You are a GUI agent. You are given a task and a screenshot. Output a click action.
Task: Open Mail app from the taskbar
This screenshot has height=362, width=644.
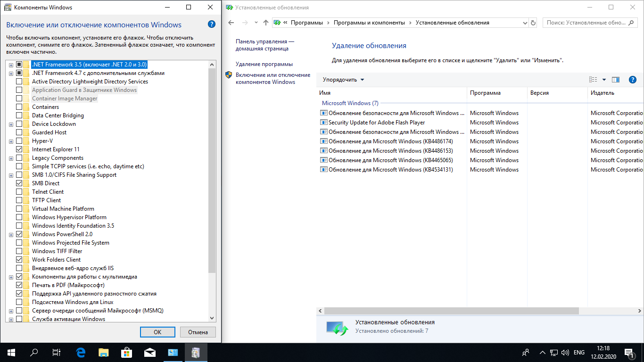point(149,353)
